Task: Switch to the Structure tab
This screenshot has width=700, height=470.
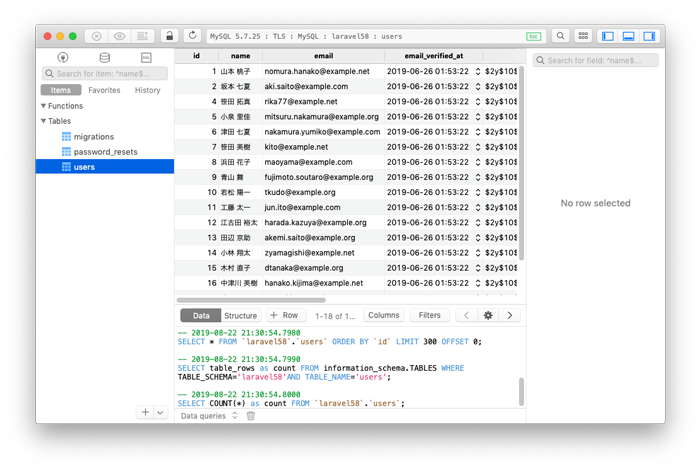Action: point(240,316)
